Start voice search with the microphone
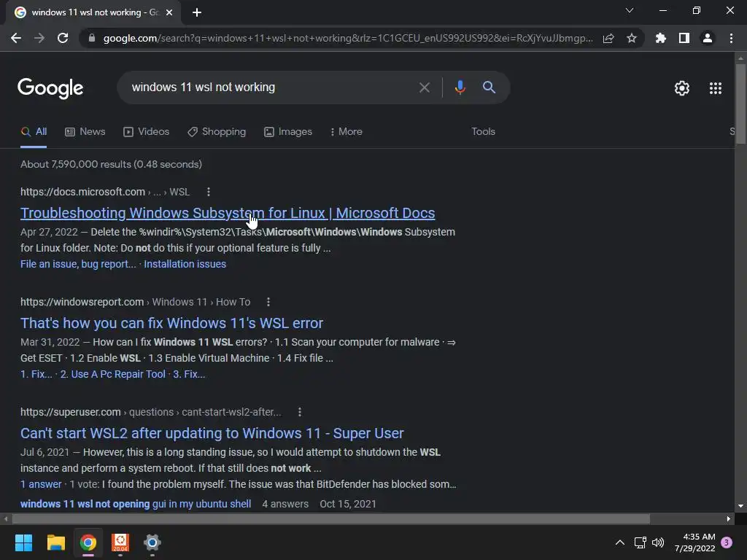747x560 pixels. click(x=460, y=87)
